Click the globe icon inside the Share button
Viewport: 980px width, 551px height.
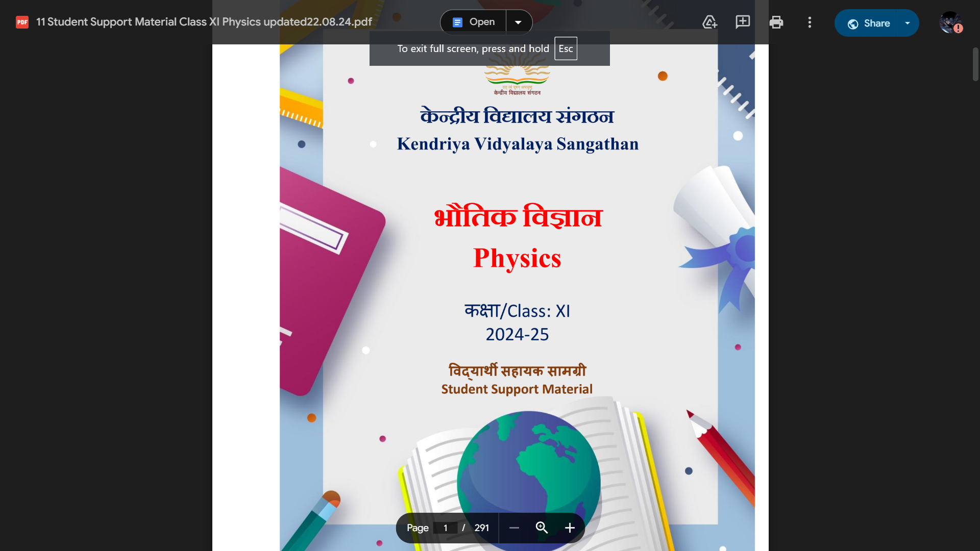point(853,23)
